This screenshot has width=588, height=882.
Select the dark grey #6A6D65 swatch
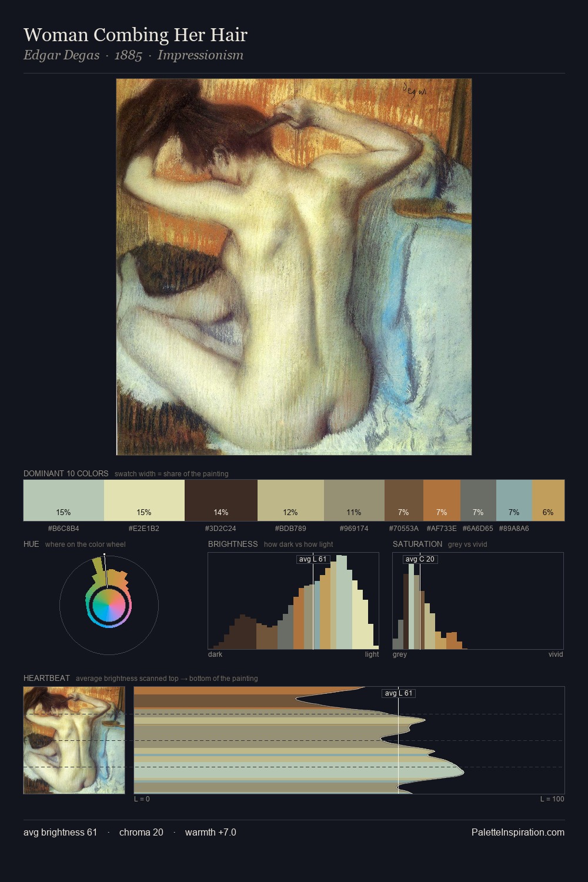tap(478, 500)
